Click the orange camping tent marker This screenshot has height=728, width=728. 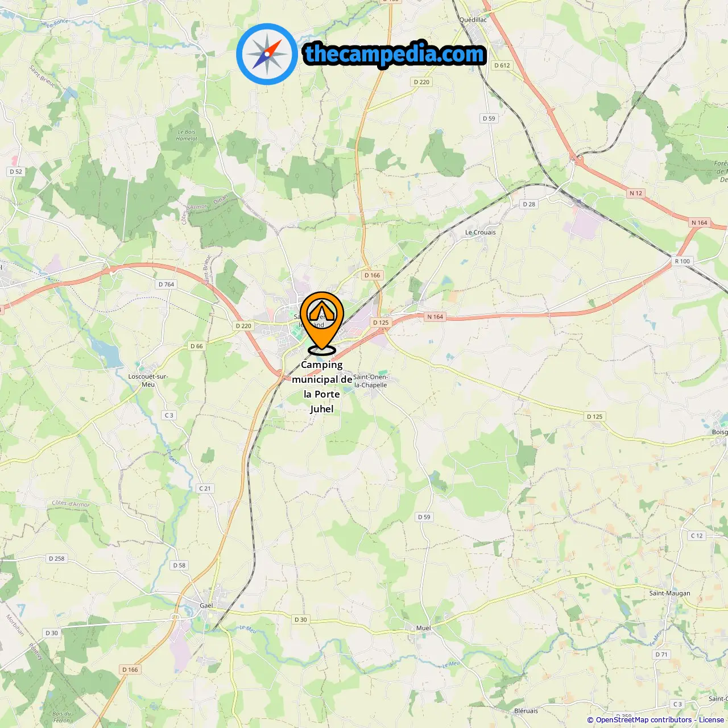point(322,322)
